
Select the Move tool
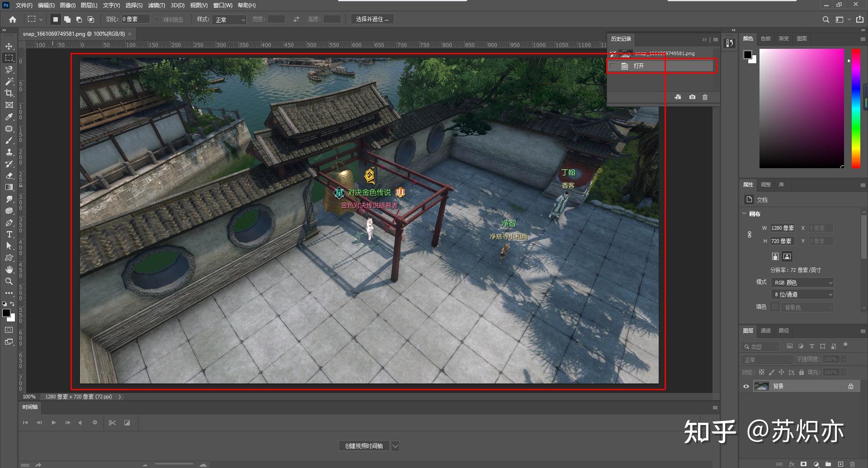9,46
